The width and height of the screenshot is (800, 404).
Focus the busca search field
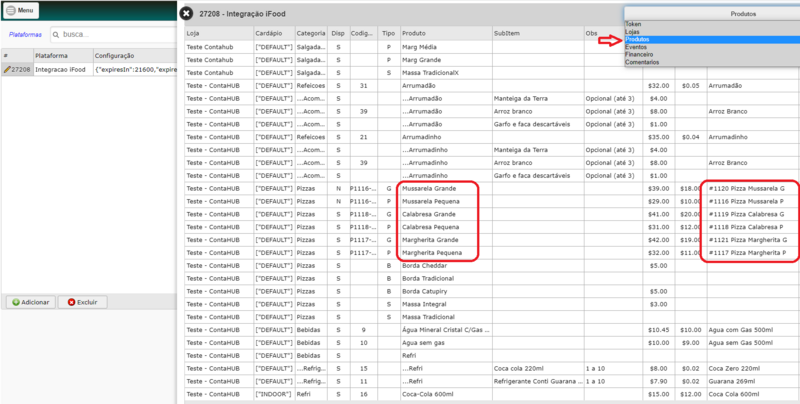coord(112,35)
